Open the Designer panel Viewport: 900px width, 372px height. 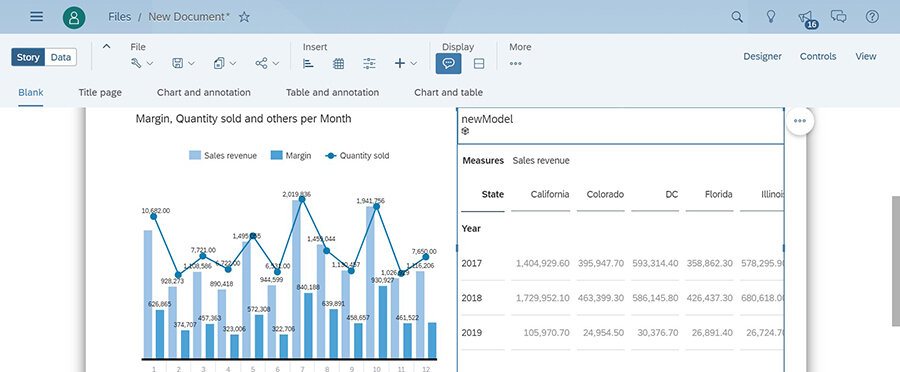pyautogui.click(x=762, y=56)
